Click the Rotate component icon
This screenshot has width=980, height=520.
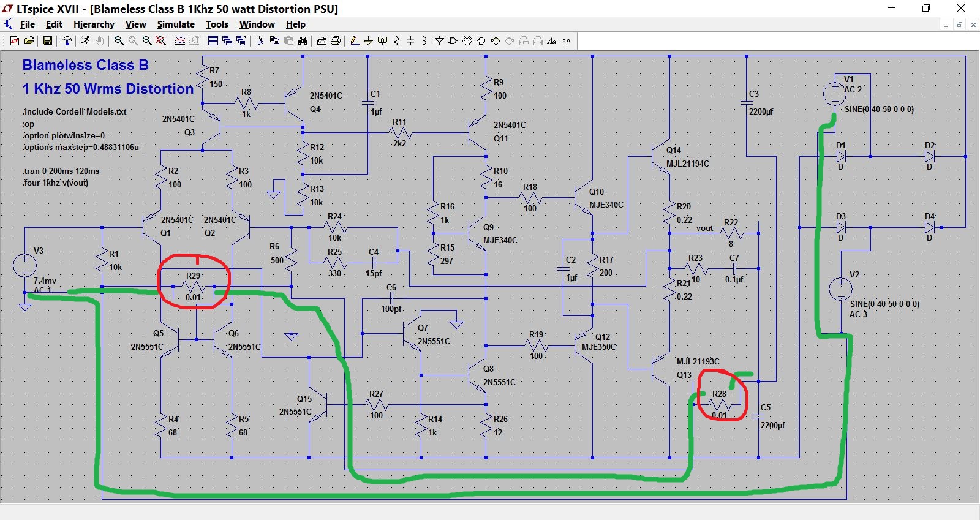[524, 41]
